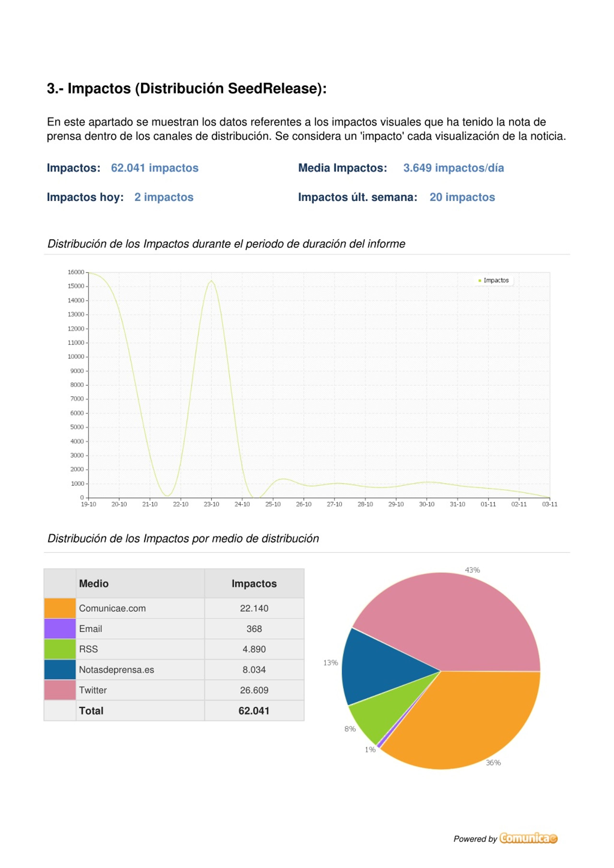Click the orange Comunicae.com color swatch
Viewport: 614px width, 868px height.
60,608
